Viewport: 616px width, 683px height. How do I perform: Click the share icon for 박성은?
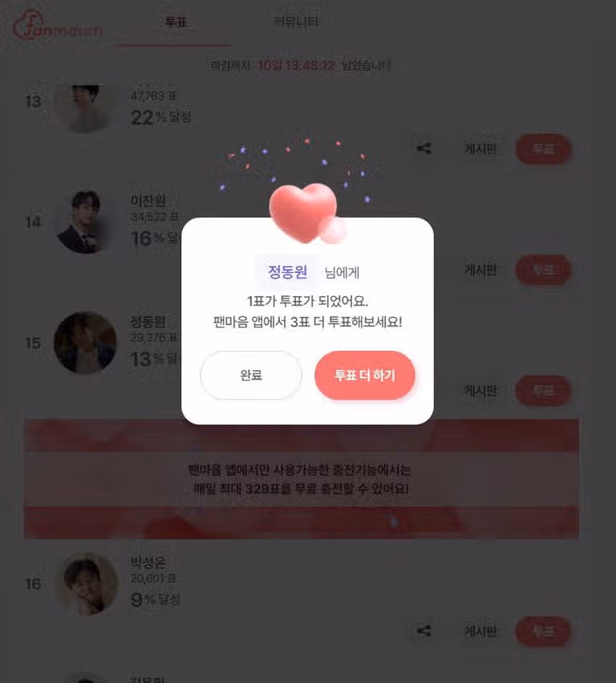coord(423,631)
